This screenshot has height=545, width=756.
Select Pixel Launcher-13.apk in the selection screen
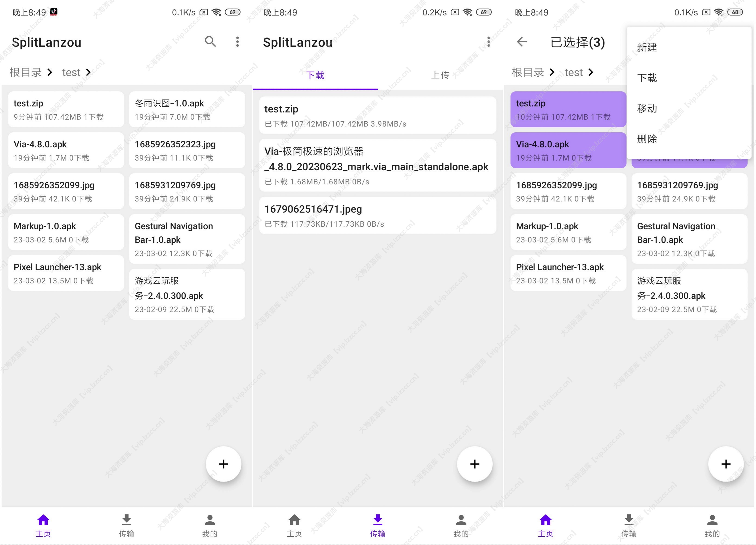[568, 273]
